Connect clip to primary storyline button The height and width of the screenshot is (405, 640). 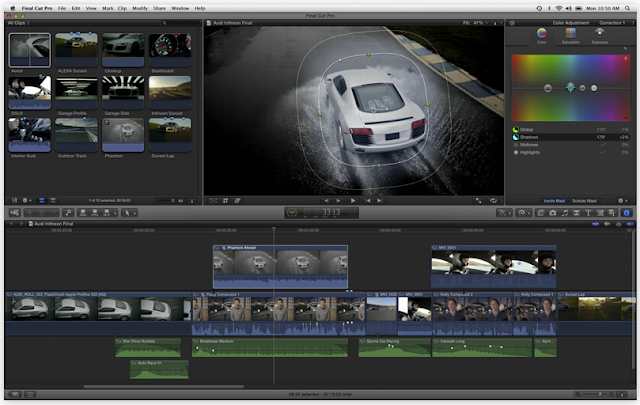[83, 213]
